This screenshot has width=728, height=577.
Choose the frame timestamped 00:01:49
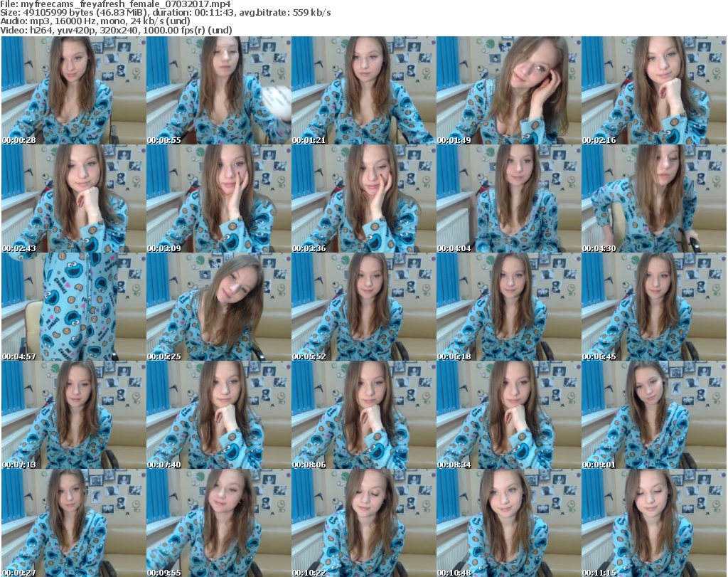[508, 90]
